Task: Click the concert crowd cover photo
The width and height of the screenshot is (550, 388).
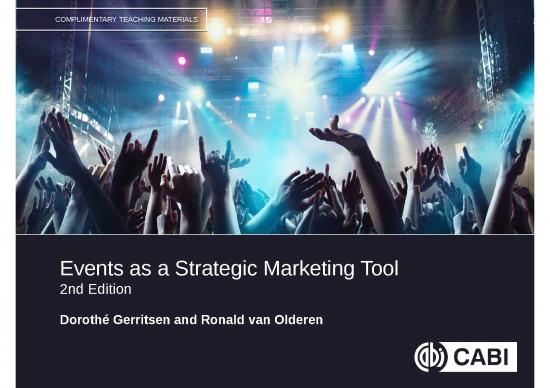Action: click(x=275, y=117)
